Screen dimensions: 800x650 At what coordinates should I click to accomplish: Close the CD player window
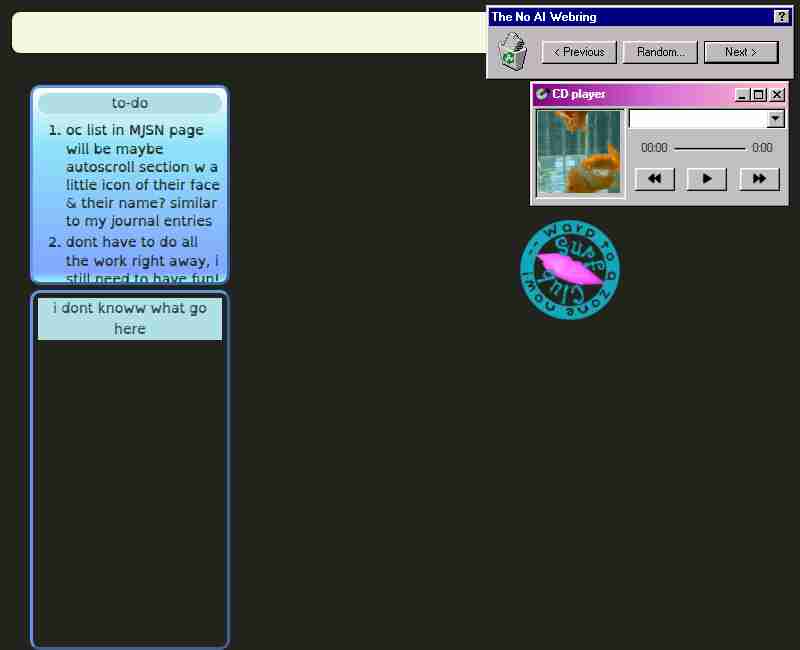coord(777,95)
